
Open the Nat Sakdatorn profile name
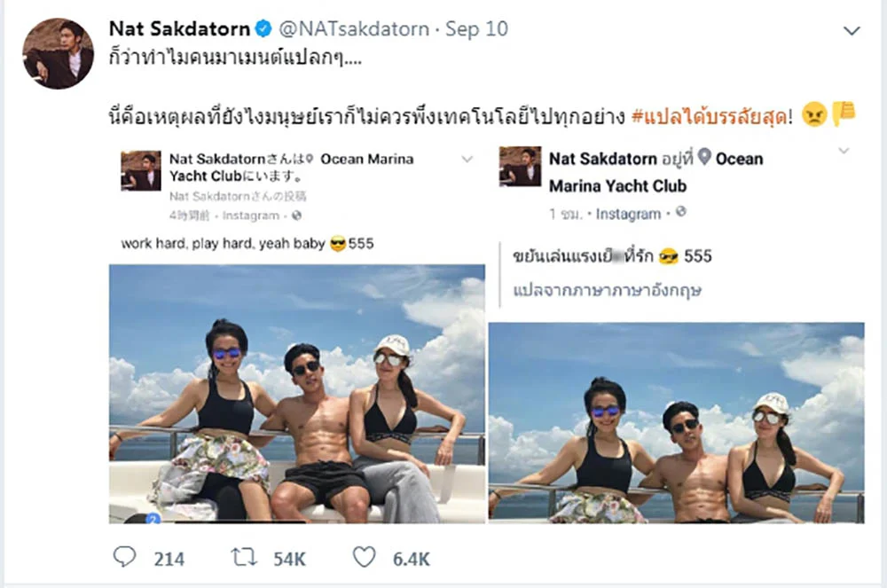click(179, 28)
